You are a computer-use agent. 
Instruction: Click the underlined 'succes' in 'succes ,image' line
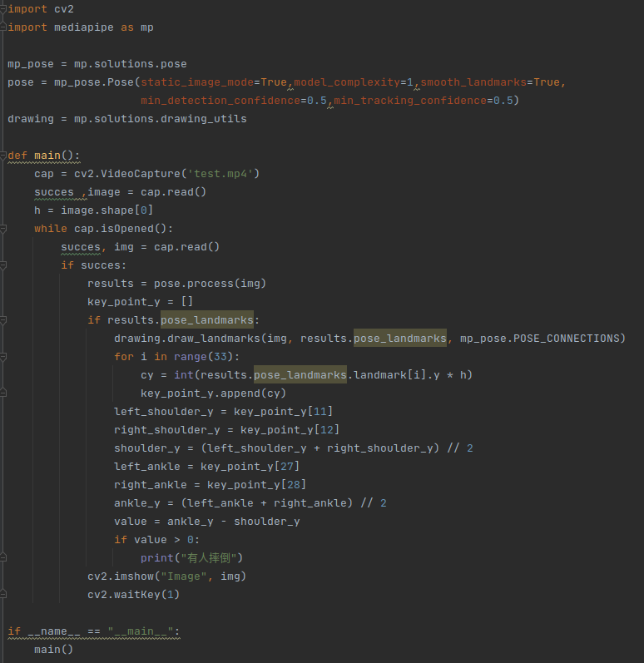pos(54,192)
